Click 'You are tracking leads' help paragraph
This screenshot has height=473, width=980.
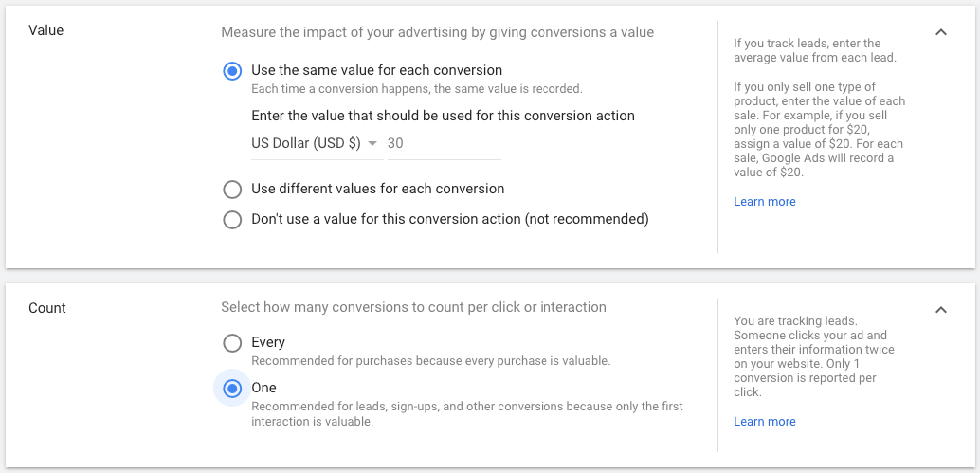813,356
